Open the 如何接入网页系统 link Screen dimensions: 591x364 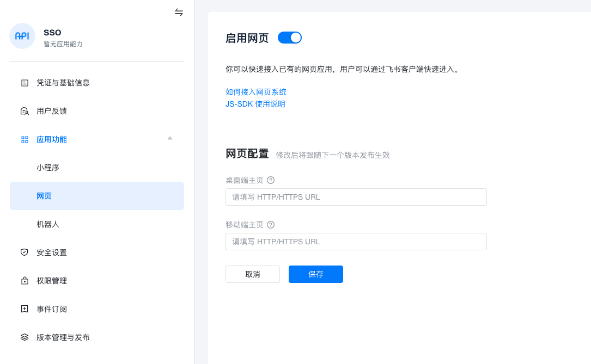coord(256,92)
